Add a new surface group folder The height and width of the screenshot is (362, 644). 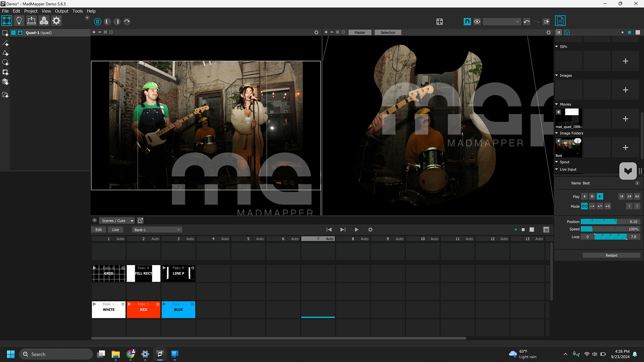(x=5, y=95)
